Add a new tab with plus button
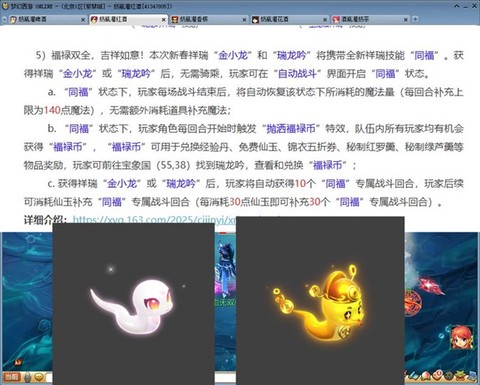480x385 pixels. (415, 19)
